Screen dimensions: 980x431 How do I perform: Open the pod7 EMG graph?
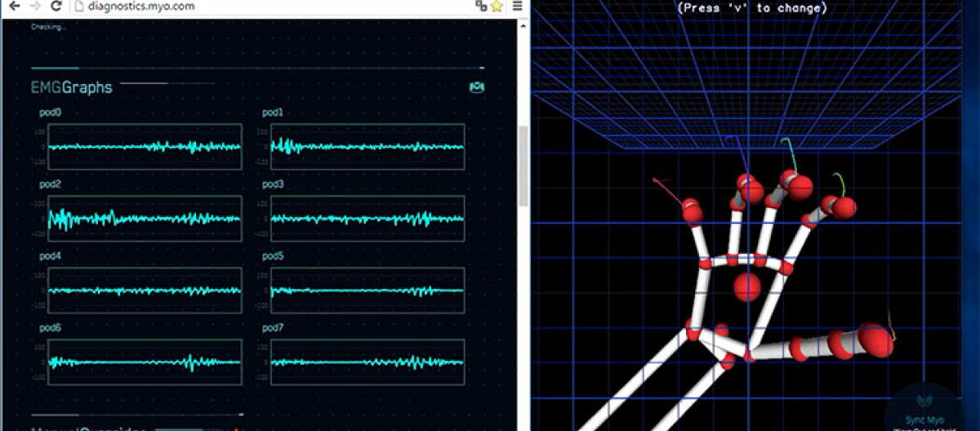point(367,362)
